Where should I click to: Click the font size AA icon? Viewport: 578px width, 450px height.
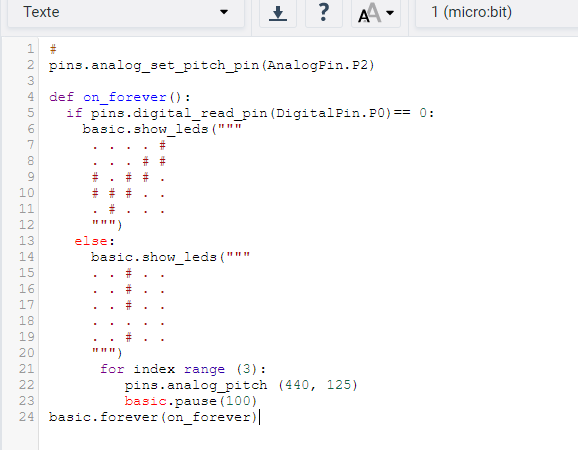click(369, 13)
